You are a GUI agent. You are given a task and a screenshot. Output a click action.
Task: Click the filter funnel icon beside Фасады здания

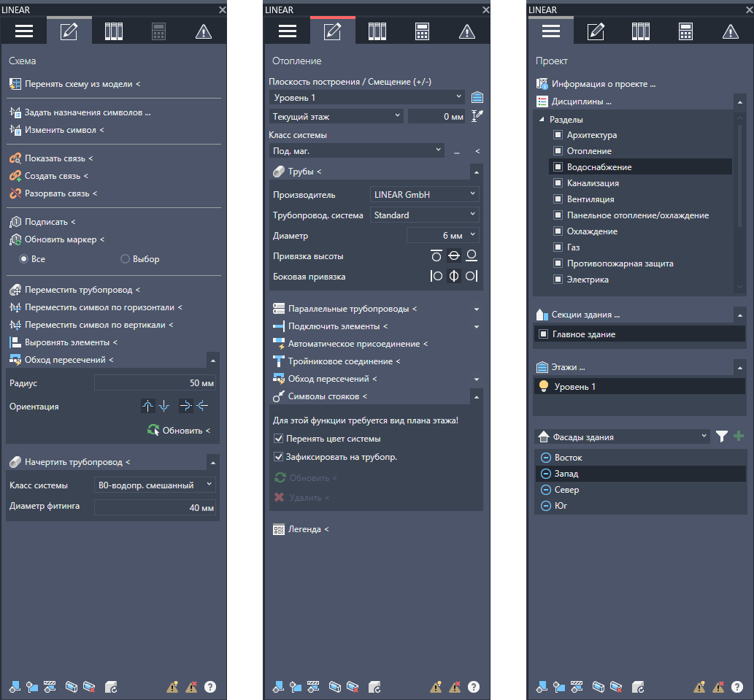coord(721,436)
